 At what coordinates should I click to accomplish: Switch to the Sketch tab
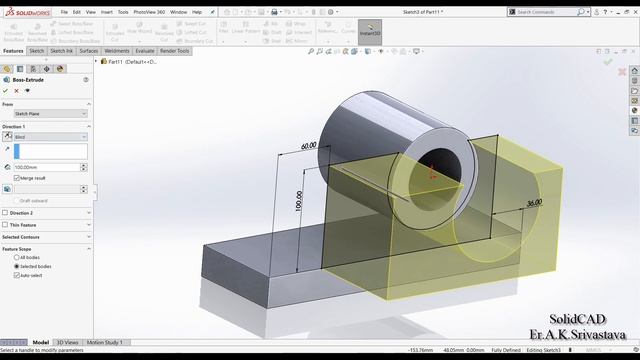coord(36,51)
